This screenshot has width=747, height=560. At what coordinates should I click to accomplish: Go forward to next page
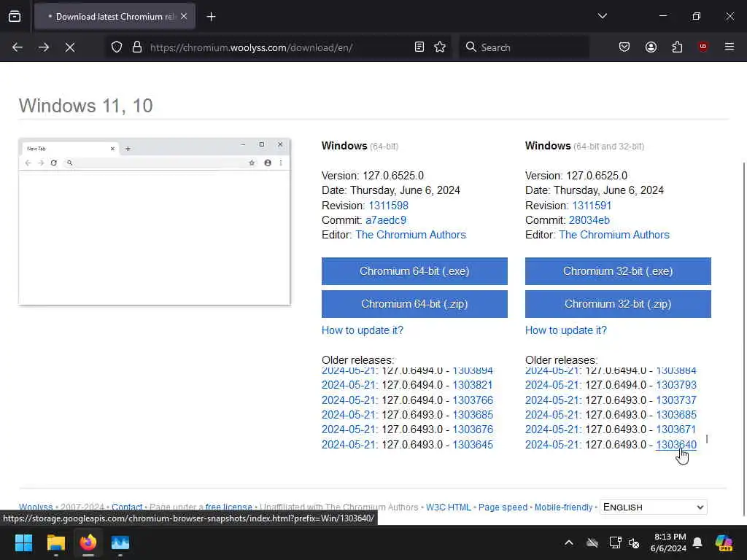point(44,47)
